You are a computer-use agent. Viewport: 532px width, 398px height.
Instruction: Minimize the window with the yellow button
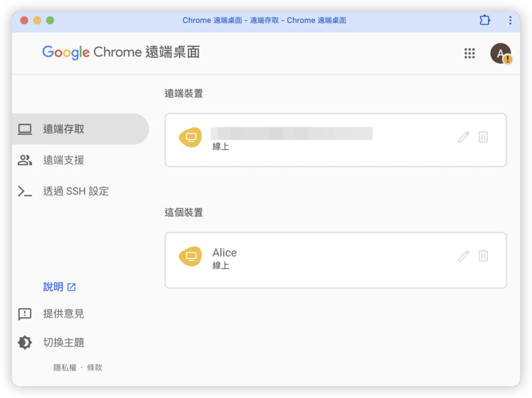(37, 20)
